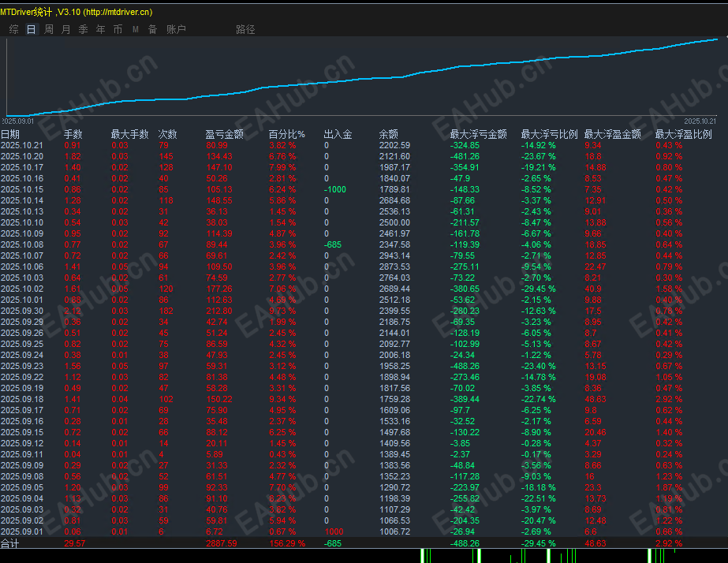Click total profit 2887.59
Viewport: 728px width, 563px height.
click(x=221, y=543)
